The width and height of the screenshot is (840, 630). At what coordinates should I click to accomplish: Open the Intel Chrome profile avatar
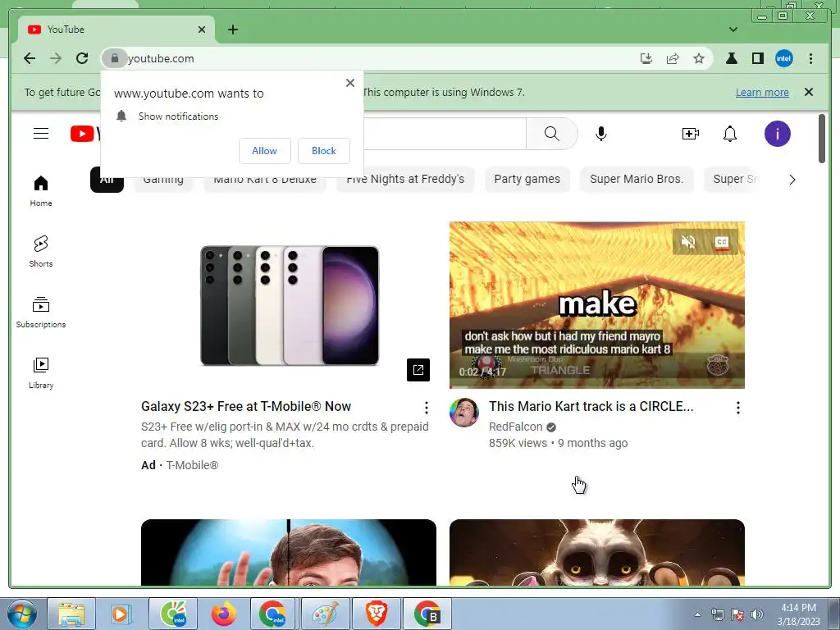783,58
